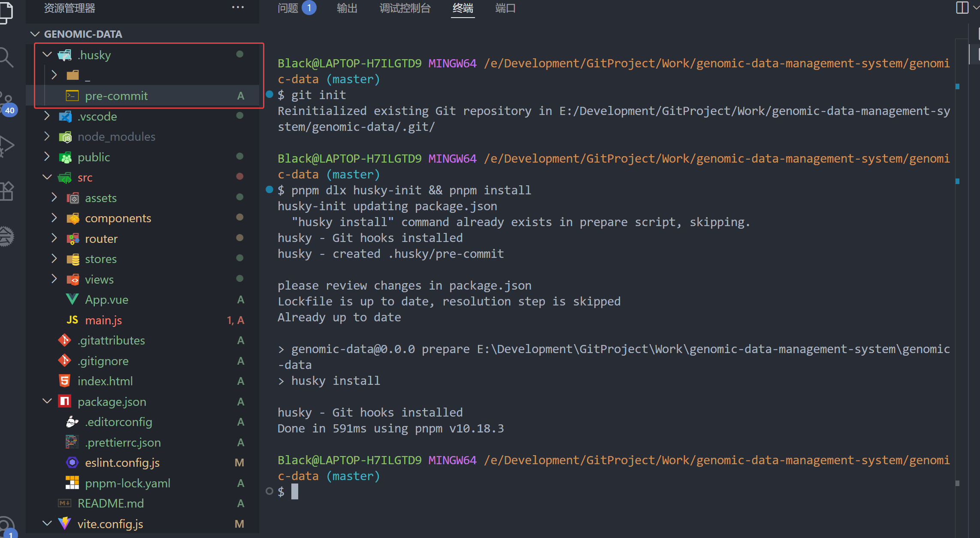Open Search view in activity bar
980x538 pixels.
[x=6, y=57]
